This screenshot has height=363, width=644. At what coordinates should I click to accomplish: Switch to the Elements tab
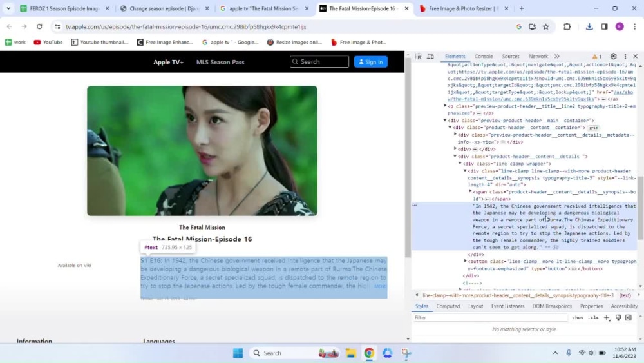point(455,56)
